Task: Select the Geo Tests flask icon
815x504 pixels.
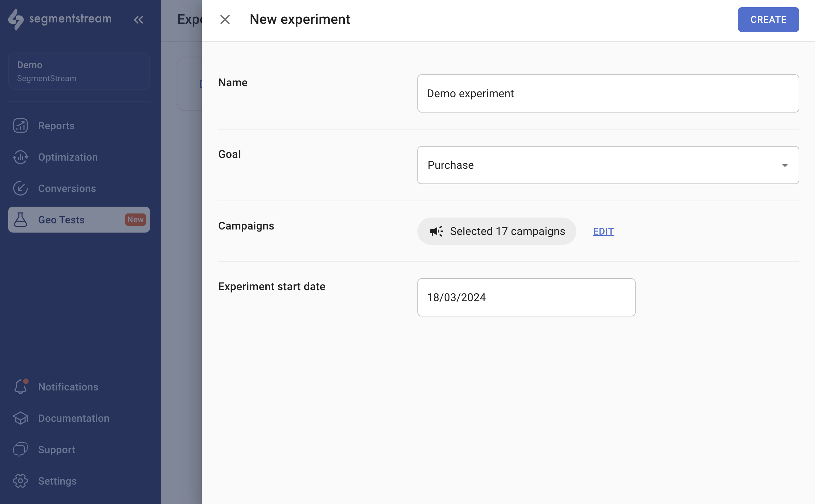Action: click(x=20, y=220)
